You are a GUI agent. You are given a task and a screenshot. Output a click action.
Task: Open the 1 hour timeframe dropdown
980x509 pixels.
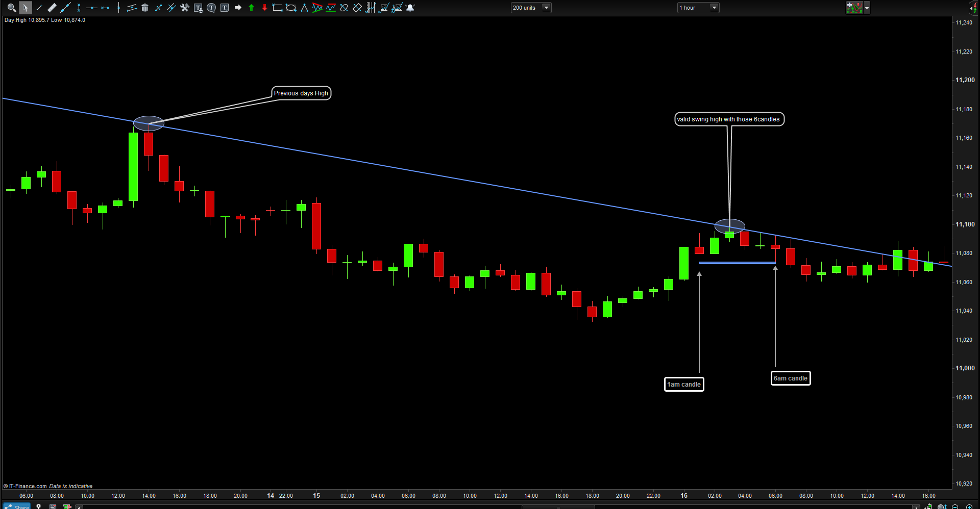click(x=698, y=8)
